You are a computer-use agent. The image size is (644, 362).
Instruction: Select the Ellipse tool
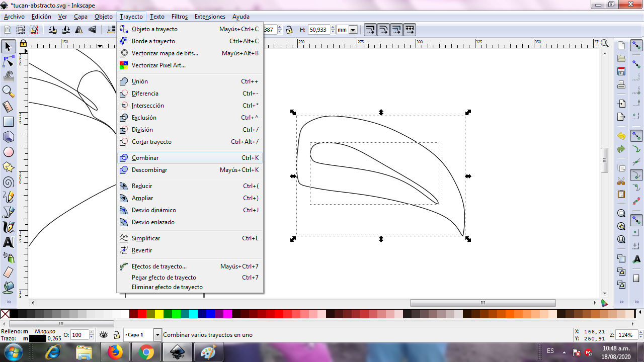click(8, 152)
